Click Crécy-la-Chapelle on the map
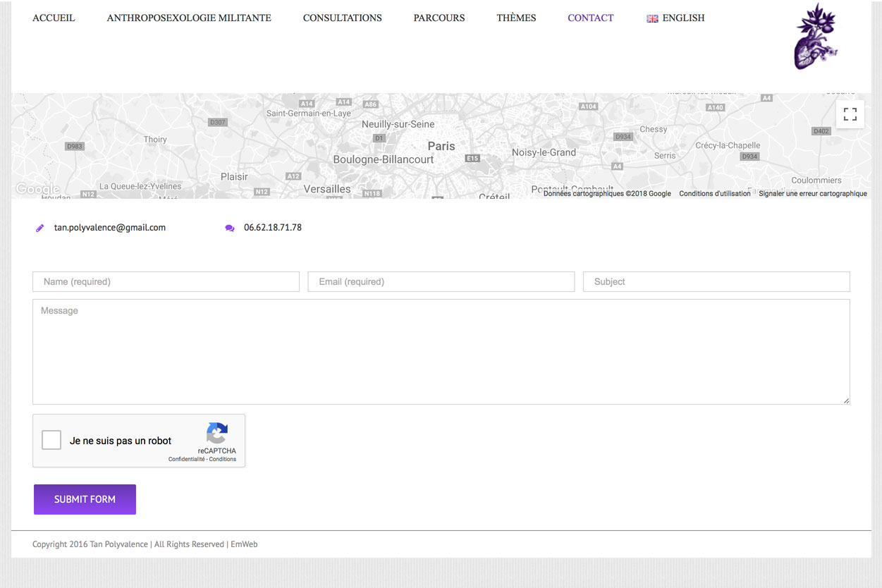 click(728, 145)
